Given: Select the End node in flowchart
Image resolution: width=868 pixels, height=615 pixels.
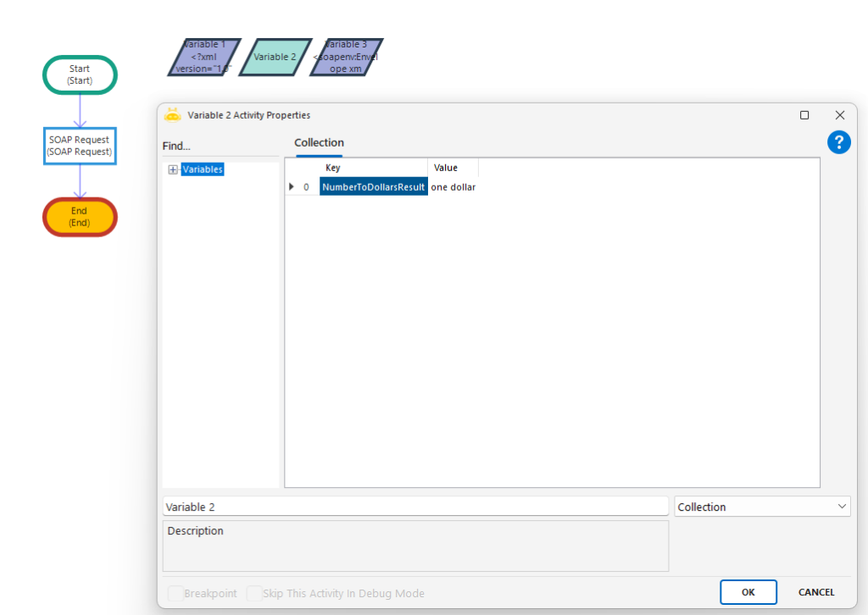Looking at the screenshot, I should (80, 217).
